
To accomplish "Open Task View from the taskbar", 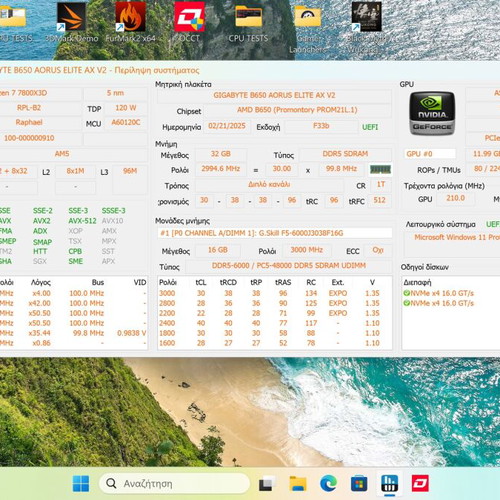I will coord(267,484).
